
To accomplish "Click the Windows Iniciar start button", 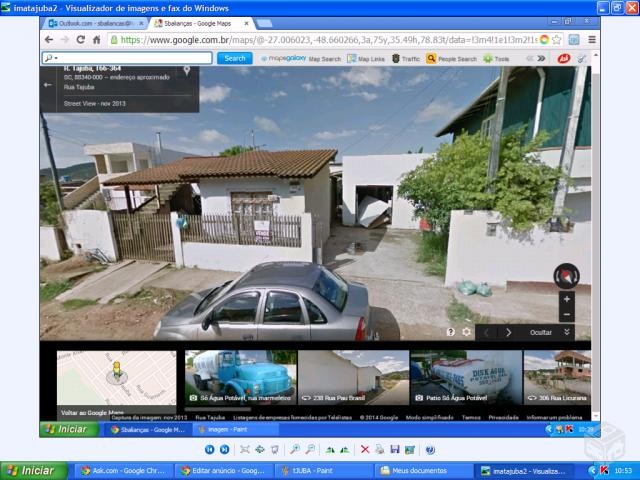I will point(33,471).
